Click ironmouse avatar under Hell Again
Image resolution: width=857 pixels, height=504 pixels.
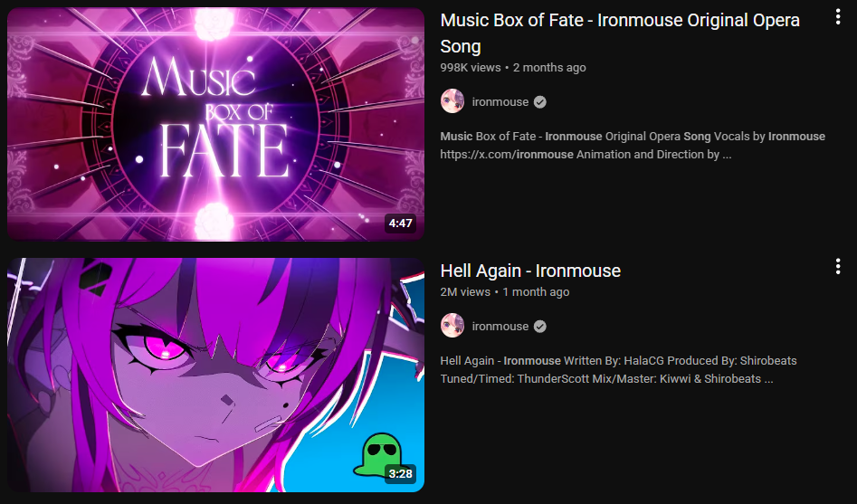click(452, 326)
